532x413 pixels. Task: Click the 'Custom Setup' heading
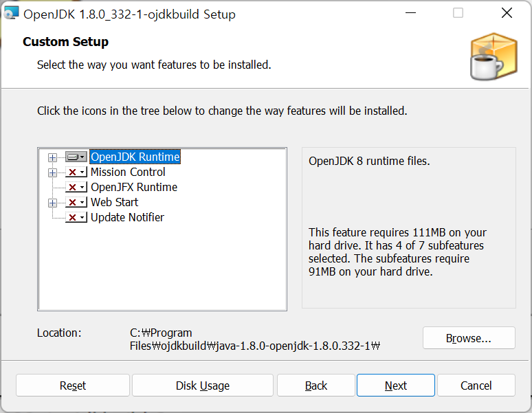65,42
